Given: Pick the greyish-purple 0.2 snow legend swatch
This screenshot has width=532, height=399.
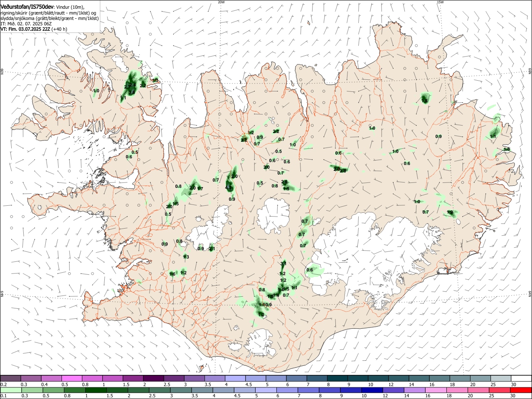Looking at the screenshot, I should 11,378.
